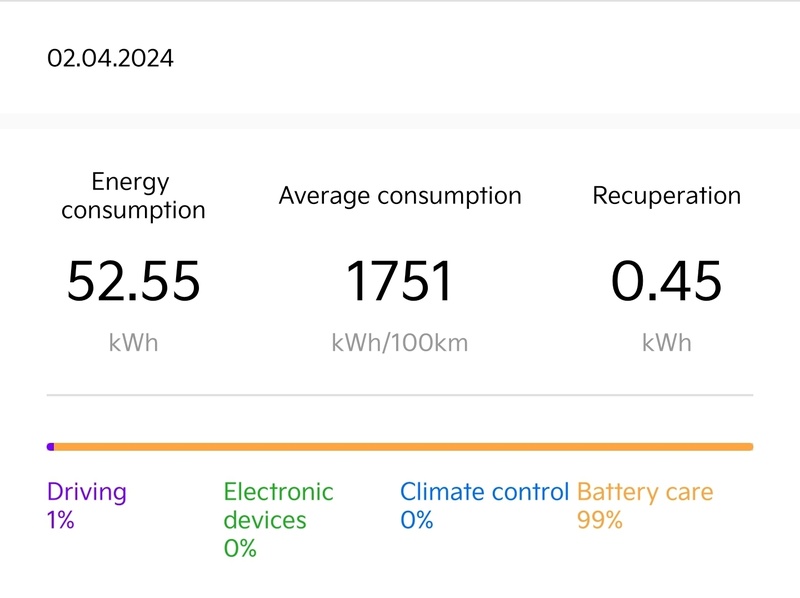
Task: Select the Recuperation heading
Action: [x=667, y=196]
